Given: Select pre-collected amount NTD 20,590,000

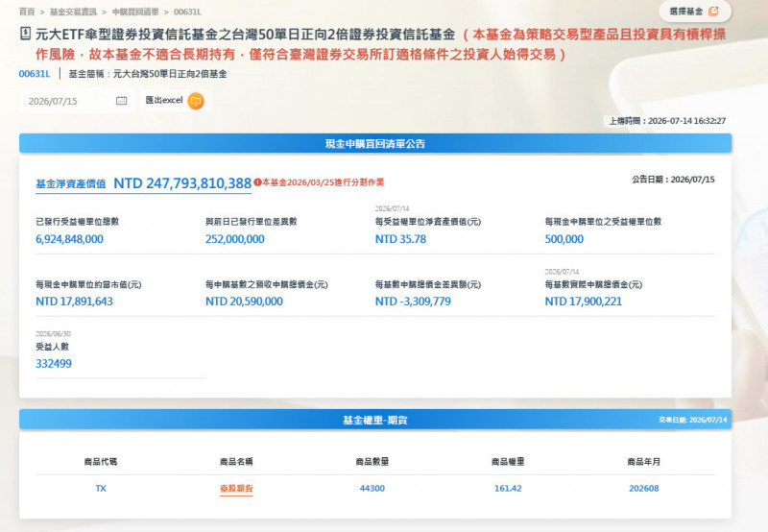Looking at the screenshot, I should point(244,302).
